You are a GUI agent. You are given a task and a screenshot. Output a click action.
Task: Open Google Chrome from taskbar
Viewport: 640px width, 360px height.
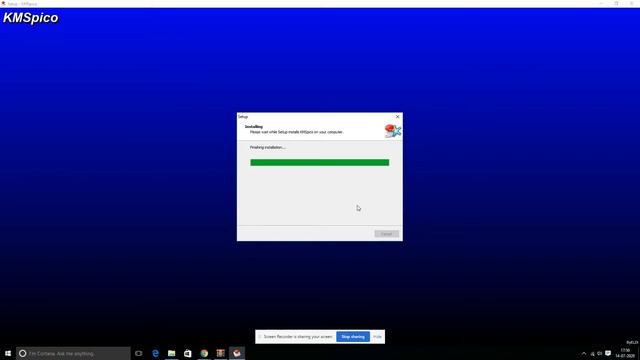(x=204, y=353)
